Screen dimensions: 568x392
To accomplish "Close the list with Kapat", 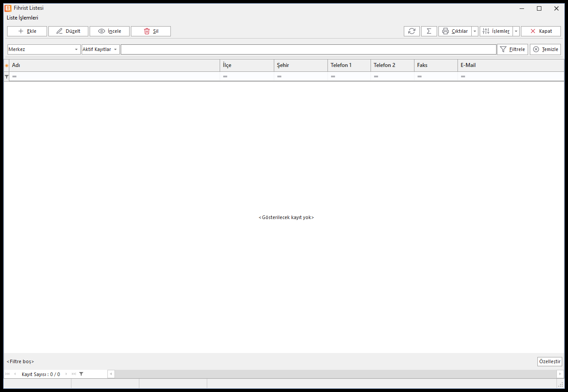I will (541, 31).
